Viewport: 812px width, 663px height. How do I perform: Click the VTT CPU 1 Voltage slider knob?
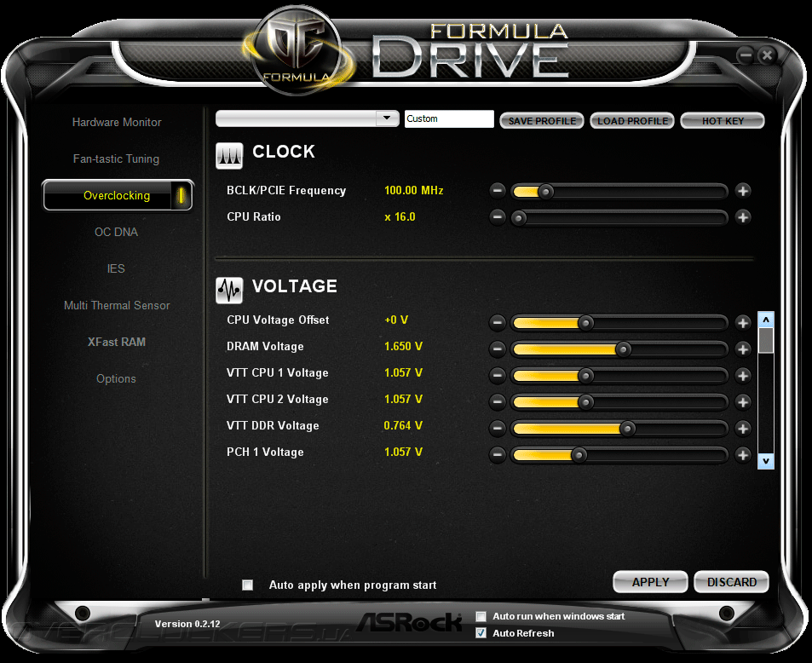(585, 376)
